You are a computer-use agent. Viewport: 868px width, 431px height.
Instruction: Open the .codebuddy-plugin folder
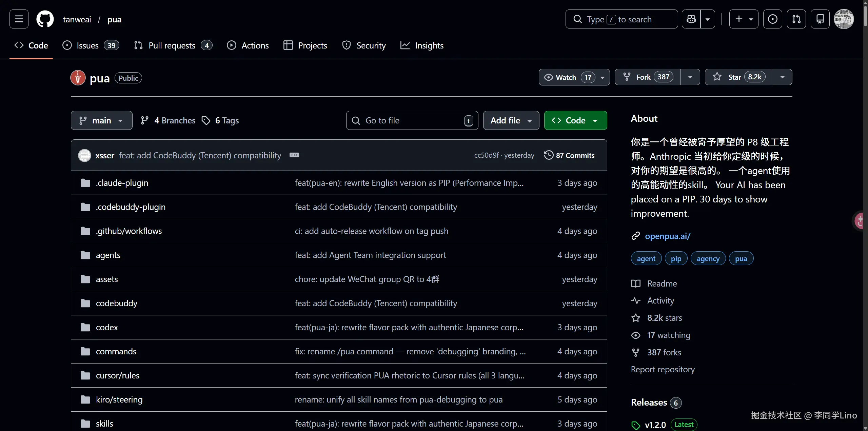coord(131,207)
